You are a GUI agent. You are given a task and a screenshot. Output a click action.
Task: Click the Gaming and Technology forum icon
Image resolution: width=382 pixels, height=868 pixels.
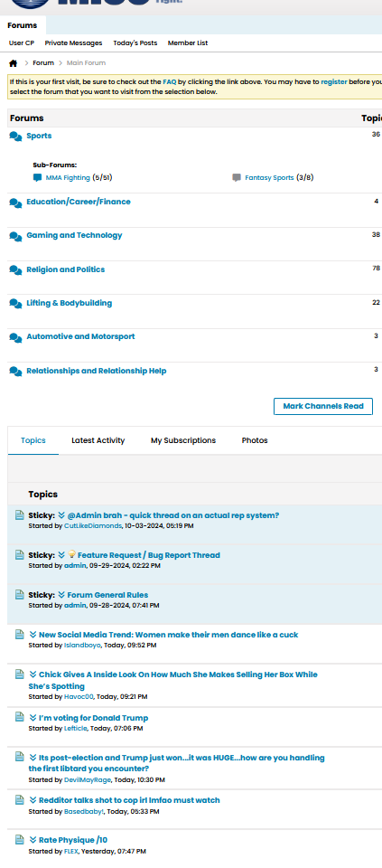click(15, 236)
